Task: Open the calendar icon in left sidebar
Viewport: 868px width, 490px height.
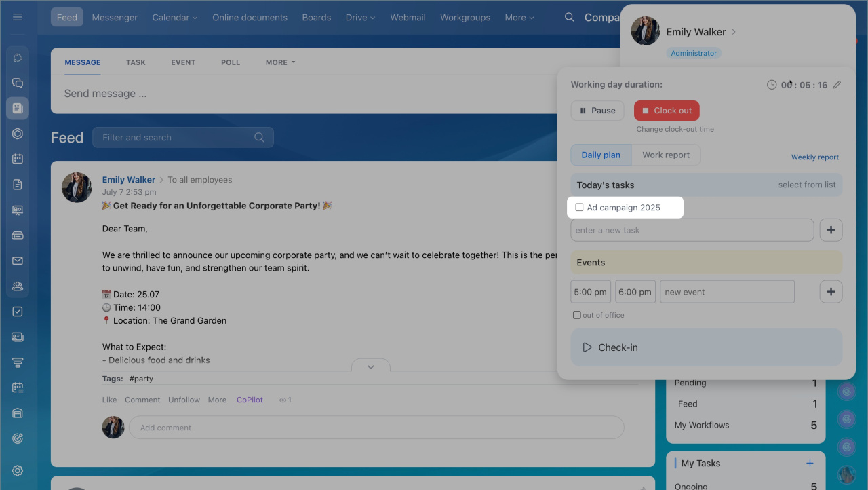Action: [x=18, y=159]
